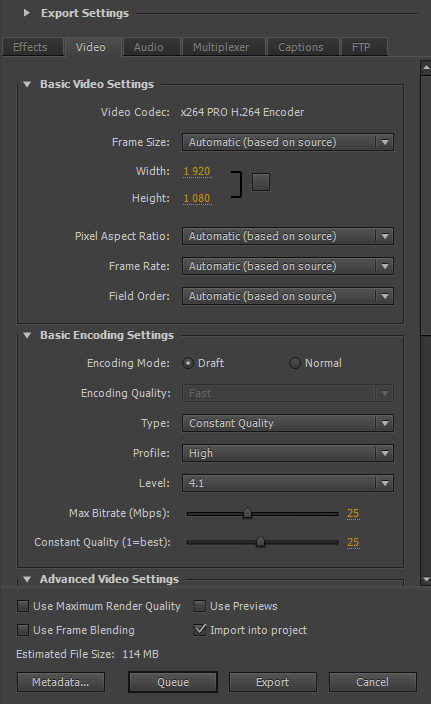Image resolution: width=431 pixels, height=704 pixels.
Task: Uncheck Import into project
Action: click(x=200, y=630)
